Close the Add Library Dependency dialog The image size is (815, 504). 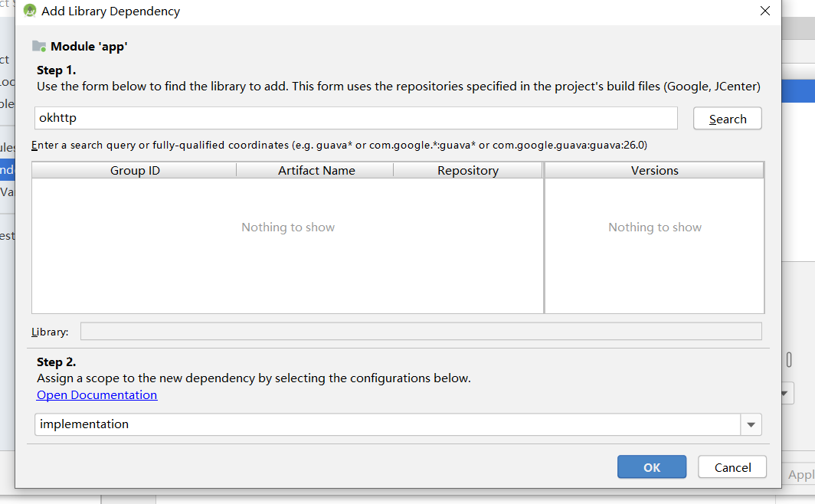click(x=764, y=11)
